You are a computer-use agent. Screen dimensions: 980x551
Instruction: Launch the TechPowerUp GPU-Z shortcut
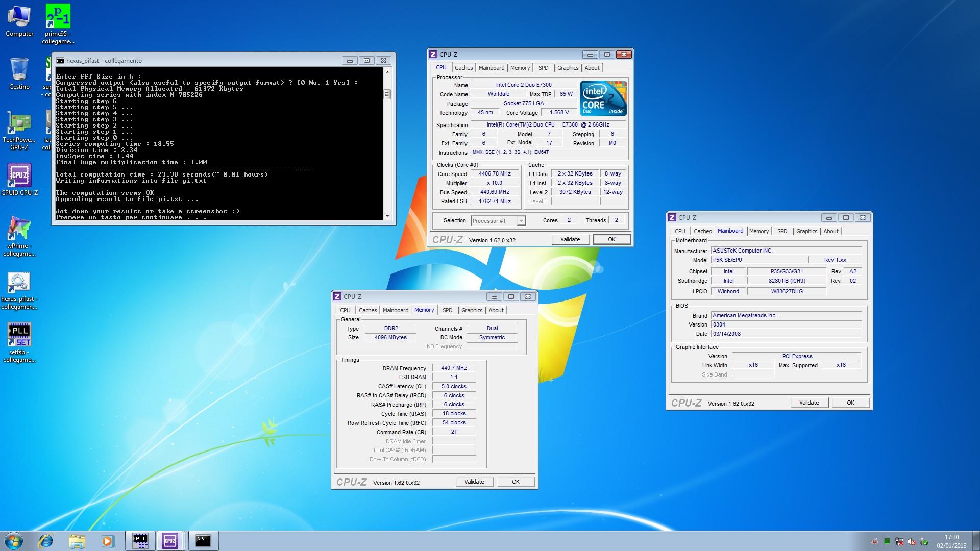click(x=19, y=130)
